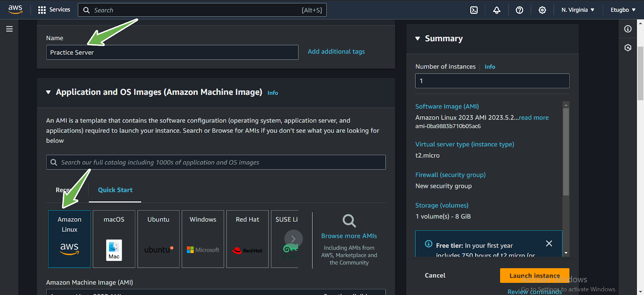Dismiss the Free tier notice
Screen dimensions: 644x295
(549, 243)
